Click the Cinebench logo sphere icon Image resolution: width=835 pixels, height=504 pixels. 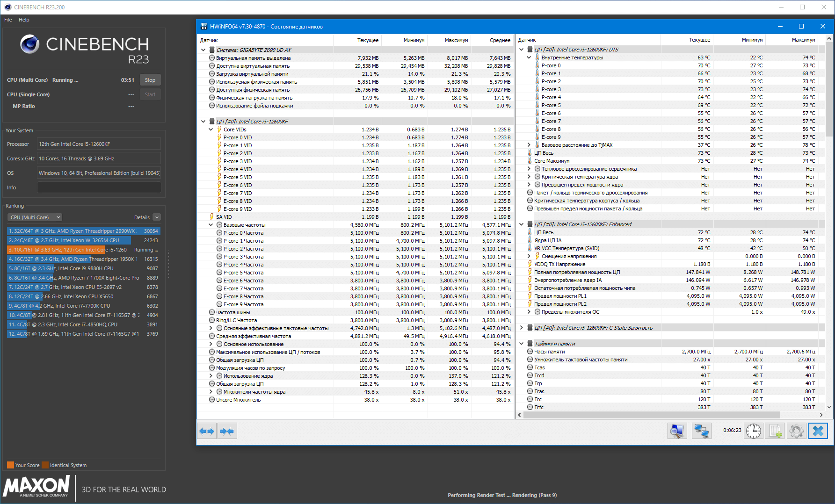pyautogui.click(x=29, y=44)
